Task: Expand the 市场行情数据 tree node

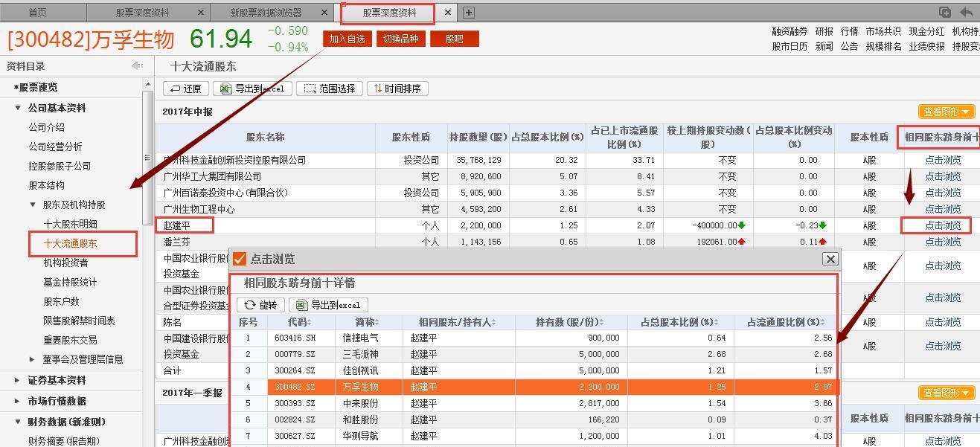Action: (x=18, y=401)
